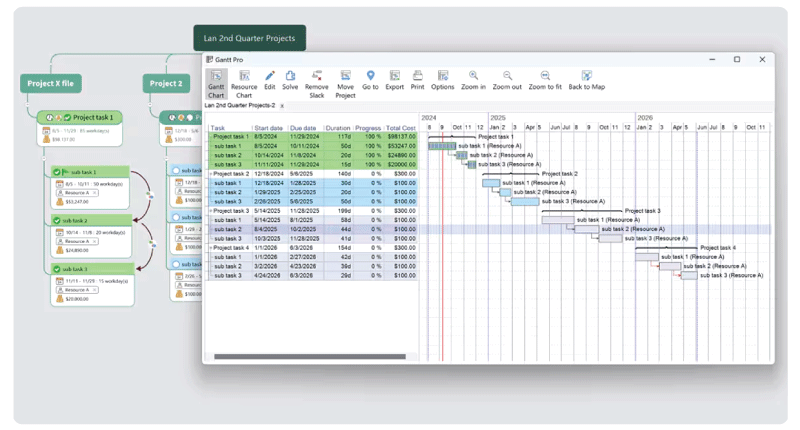This screenshot has height=430, width=800.
Task: Collapse Project task 3 row in Gantt table
Action: tap(211, 211)
